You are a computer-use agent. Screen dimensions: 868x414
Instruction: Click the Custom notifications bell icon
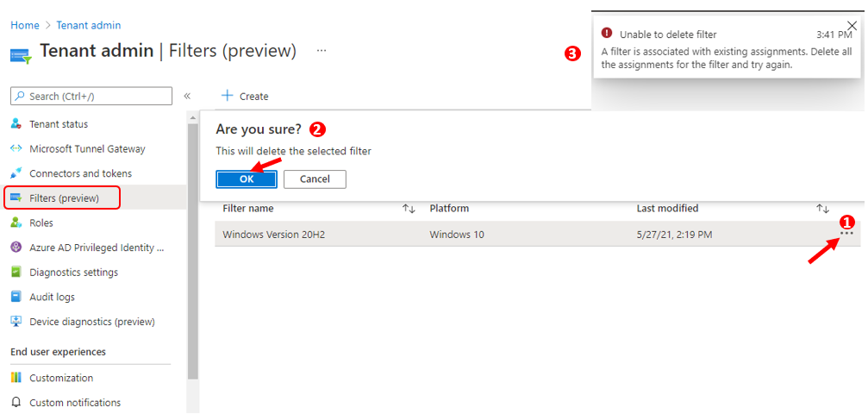coord(16,403)
